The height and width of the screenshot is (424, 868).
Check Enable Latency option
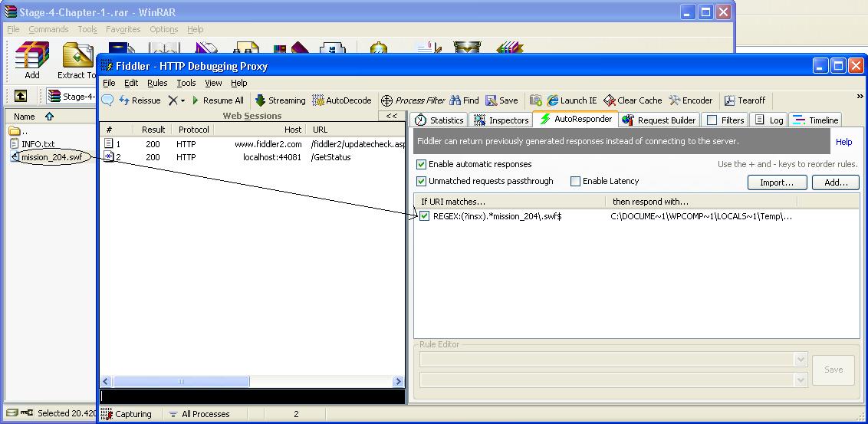pyautogui.click(x=576, y=181)
